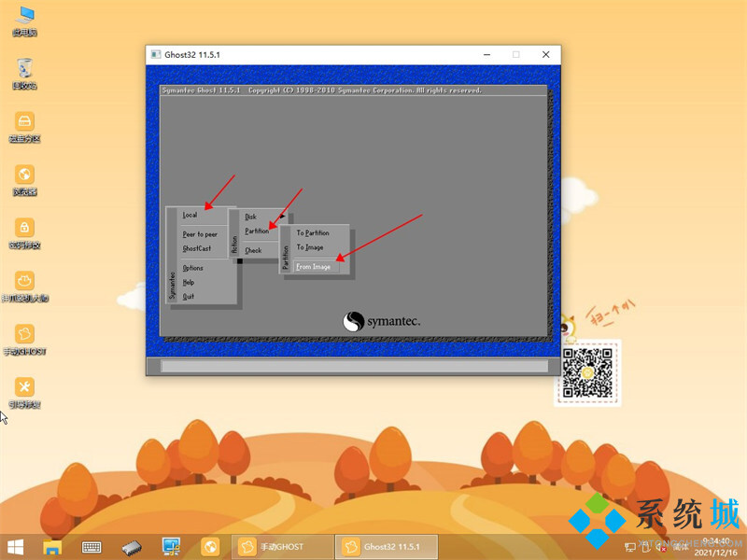Click the network icon in system tray

pos(629,547)
